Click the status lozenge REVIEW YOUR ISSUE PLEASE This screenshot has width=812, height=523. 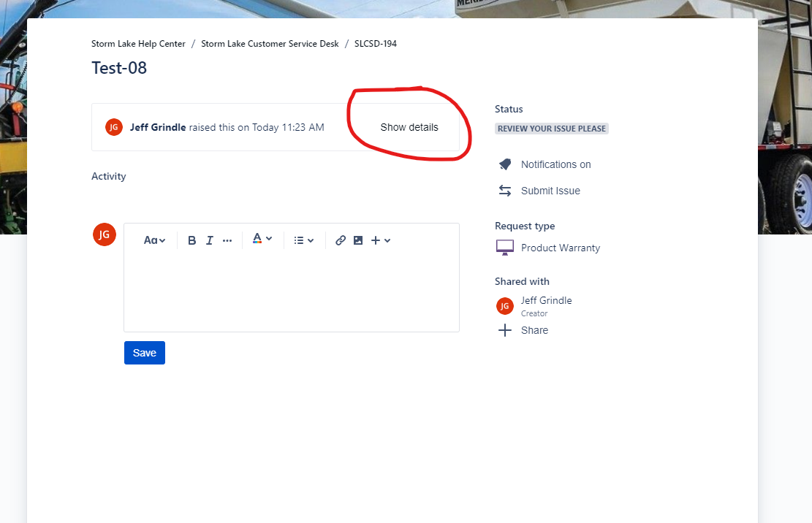pyautogui.click(x=551, y=129)
